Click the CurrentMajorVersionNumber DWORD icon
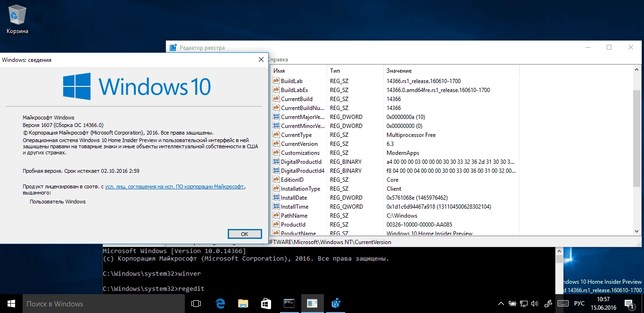Image resolution: width=644 pixels, height=313 pixels. pyautogui.click(x=276, y=117)
